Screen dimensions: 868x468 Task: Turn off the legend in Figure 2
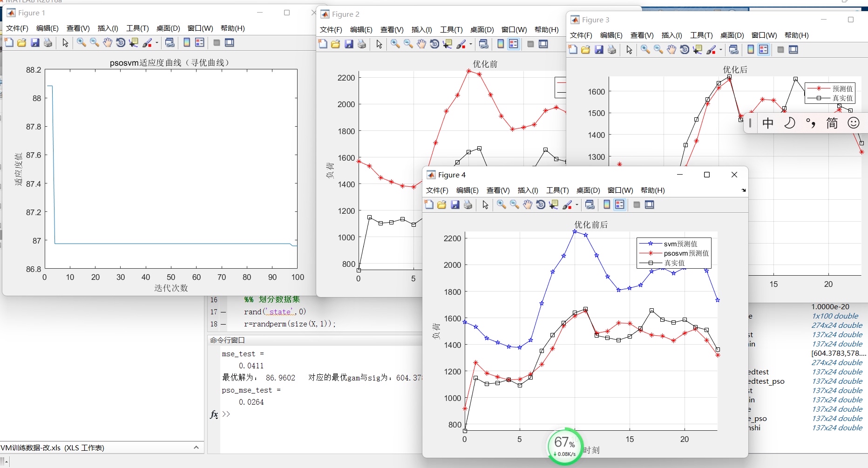(514, 44)
